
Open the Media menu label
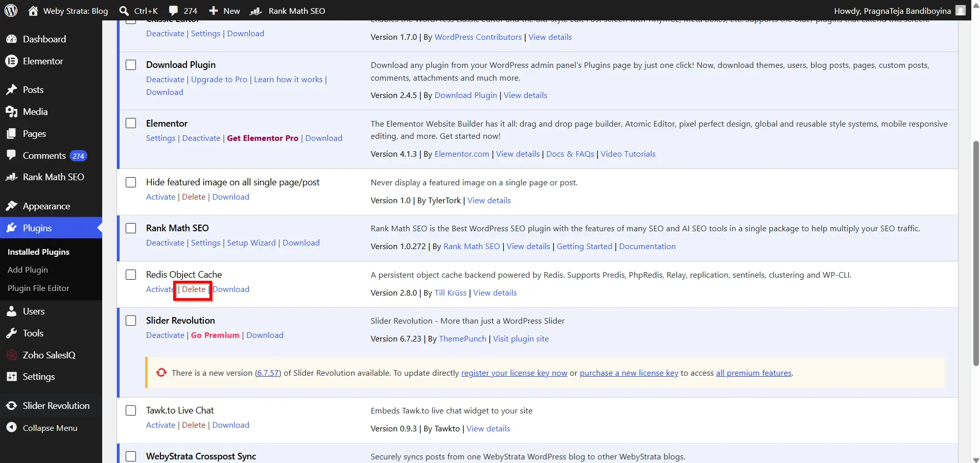pos(35,112)
